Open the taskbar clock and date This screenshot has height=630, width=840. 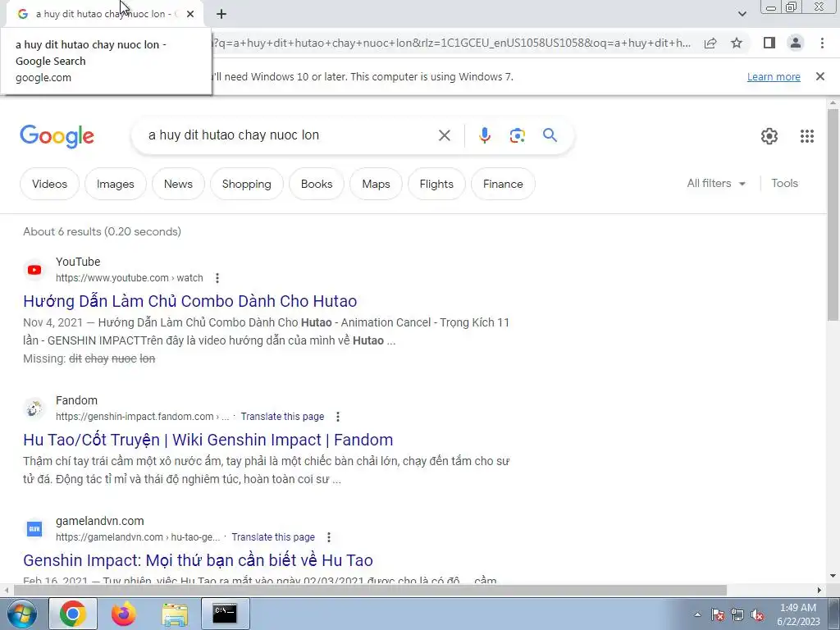(798, 614)
